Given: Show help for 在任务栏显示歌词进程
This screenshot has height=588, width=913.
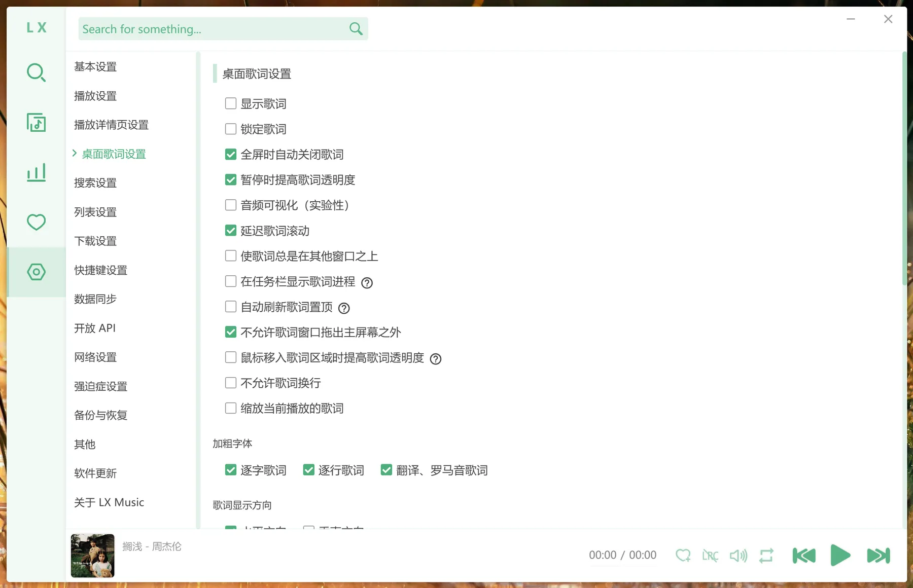Looking at the screenshot, I should click(x=367, y=283).
